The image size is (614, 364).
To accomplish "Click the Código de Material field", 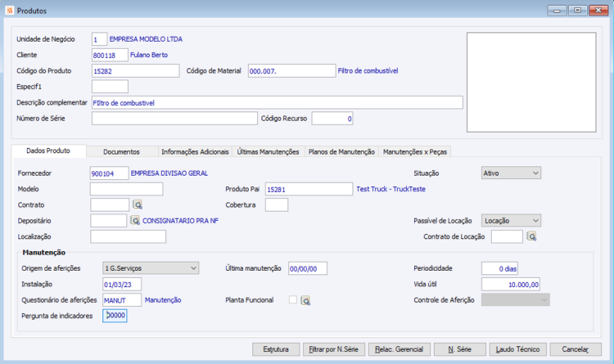I will point(291,71).
